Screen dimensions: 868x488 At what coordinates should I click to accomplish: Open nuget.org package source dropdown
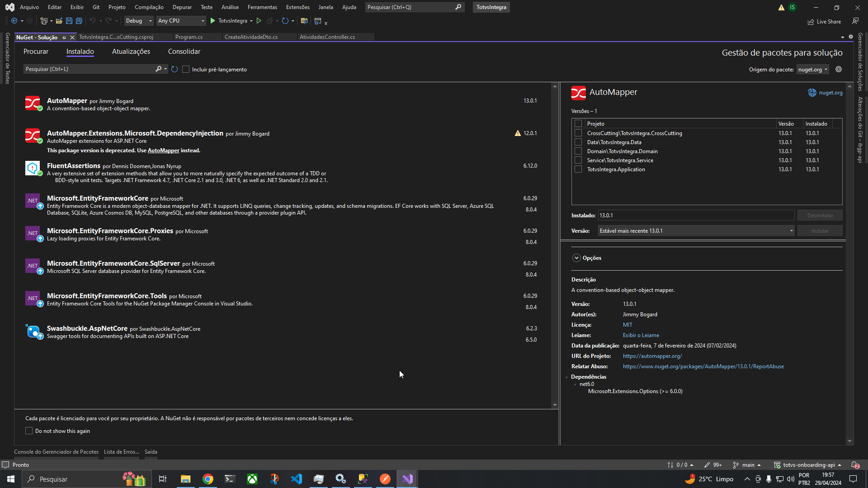pyautogui.click(x=812, y=70)
